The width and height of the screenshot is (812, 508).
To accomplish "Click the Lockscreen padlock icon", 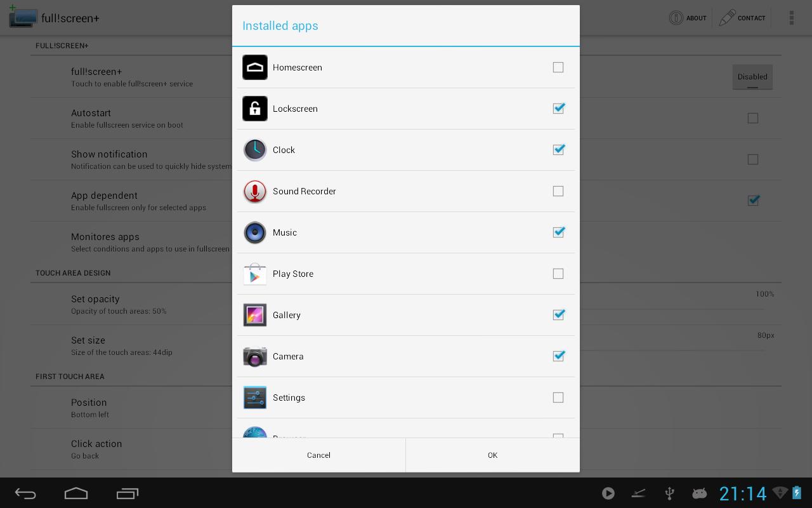I will (x=254, y=108).
